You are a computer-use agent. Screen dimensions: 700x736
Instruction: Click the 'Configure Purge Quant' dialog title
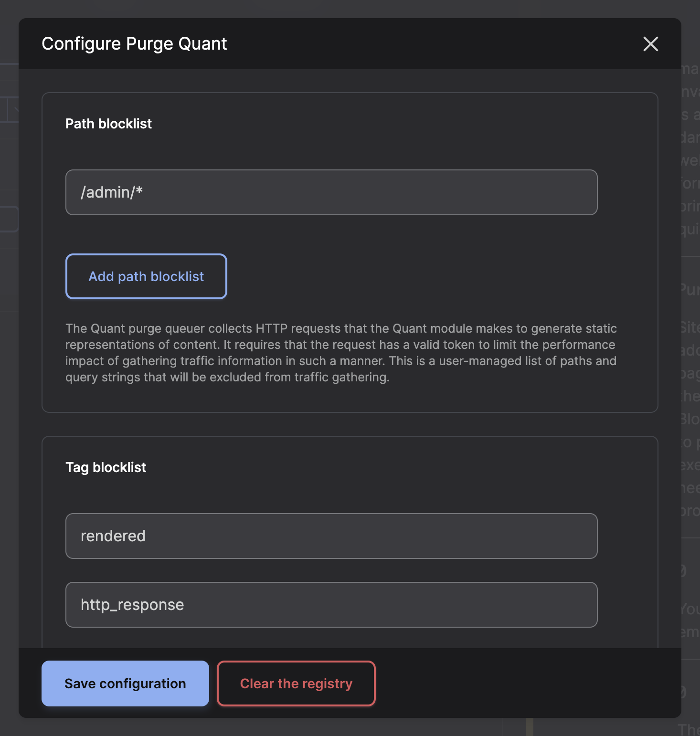tap(134, 44)
